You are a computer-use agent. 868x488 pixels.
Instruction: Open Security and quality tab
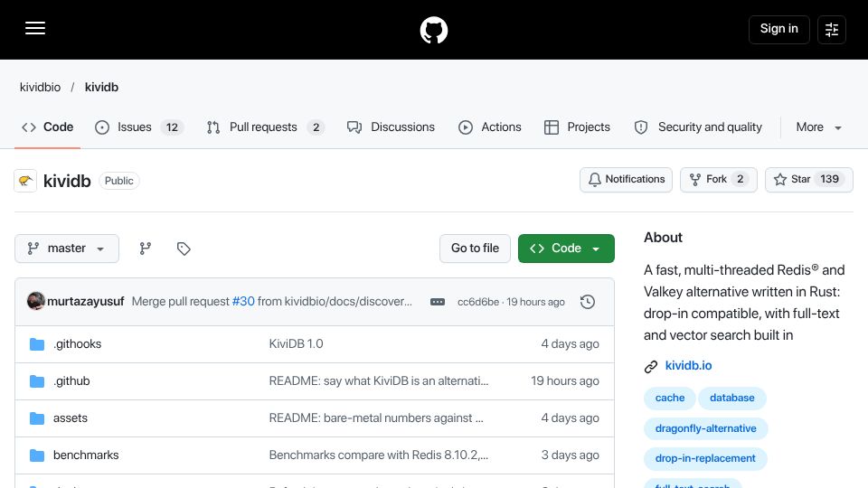(698, 127)
